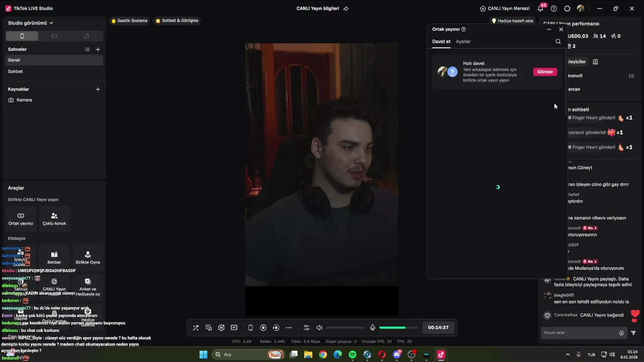Click the record circle icon

263,328
